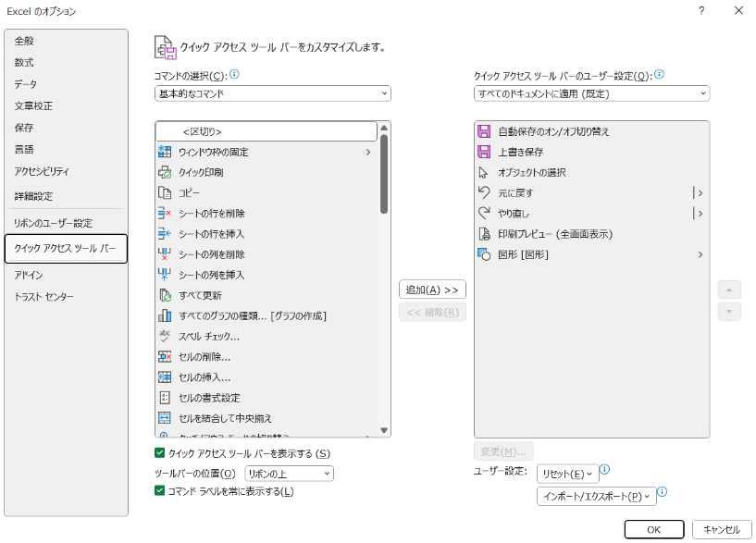
Task: Uncheck コマンド ラベルを常に表示する
Action: pos(159,490)
